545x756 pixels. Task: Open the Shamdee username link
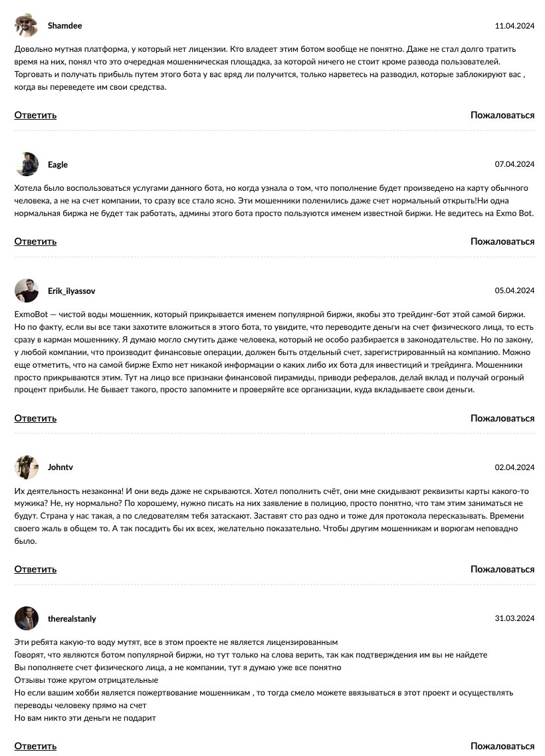click(x=65, y=26)
